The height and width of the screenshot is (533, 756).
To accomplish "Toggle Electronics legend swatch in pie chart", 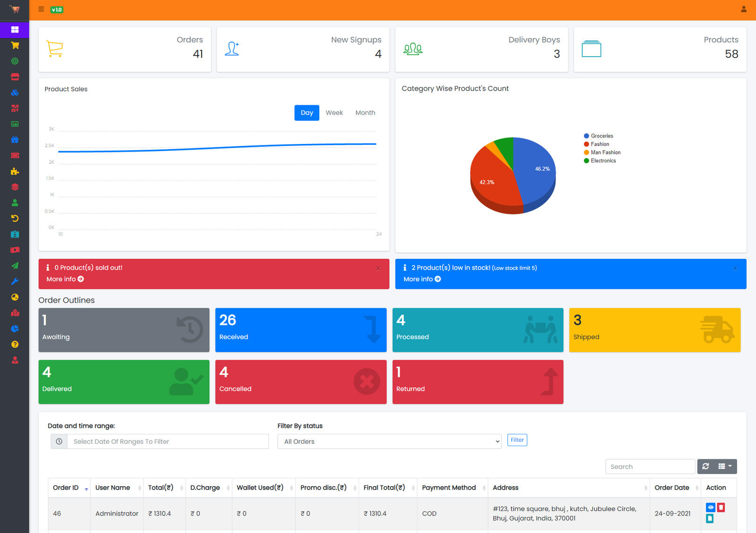I will coord(586,161).
